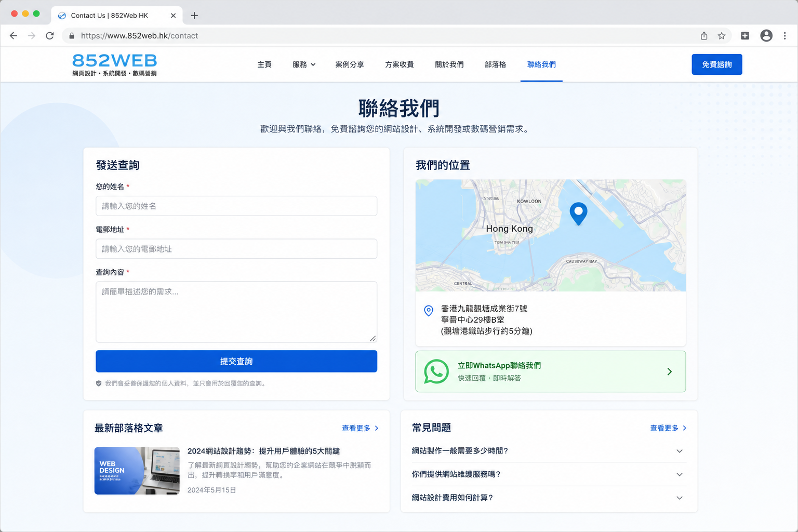Click the browser forward arrow
798x532 pixels.
pyautogui.click(x=32, y=36)
